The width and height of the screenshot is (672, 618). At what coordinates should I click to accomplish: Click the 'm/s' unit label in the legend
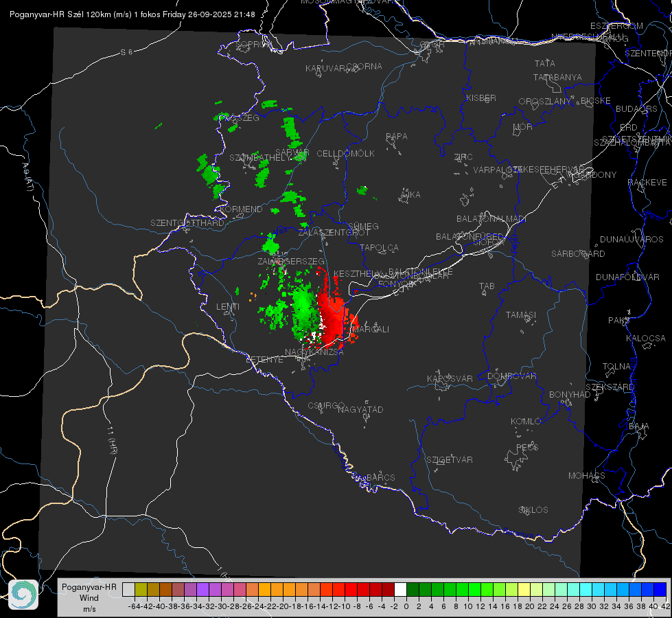[89, 609]
